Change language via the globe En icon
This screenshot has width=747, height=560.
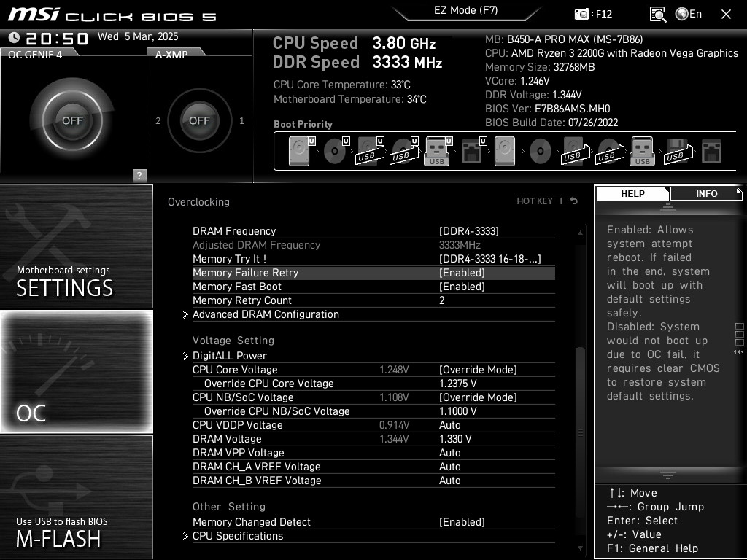pos(689,14)
